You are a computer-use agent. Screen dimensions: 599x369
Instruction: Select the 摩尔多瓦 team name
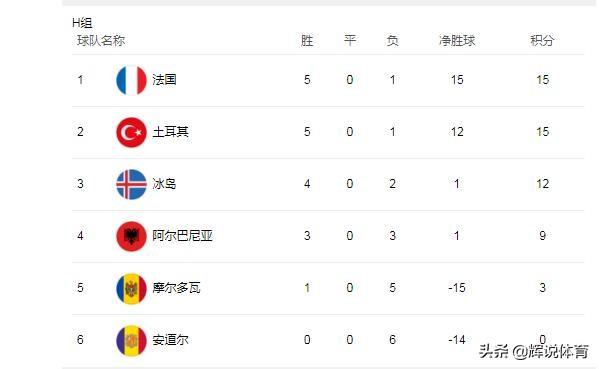[x=176, y=288]
